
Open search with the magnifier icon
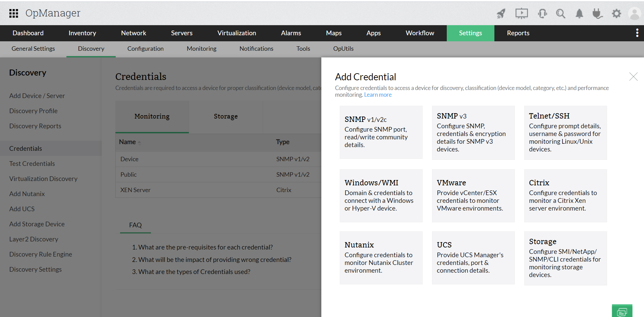(560, 13)
